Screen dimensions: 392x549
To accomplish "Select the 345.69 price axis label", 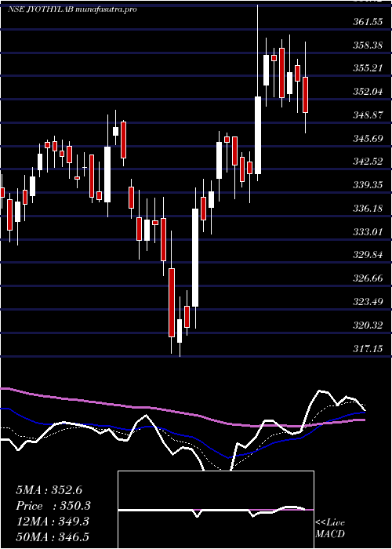I will click(x=367, y=139).
